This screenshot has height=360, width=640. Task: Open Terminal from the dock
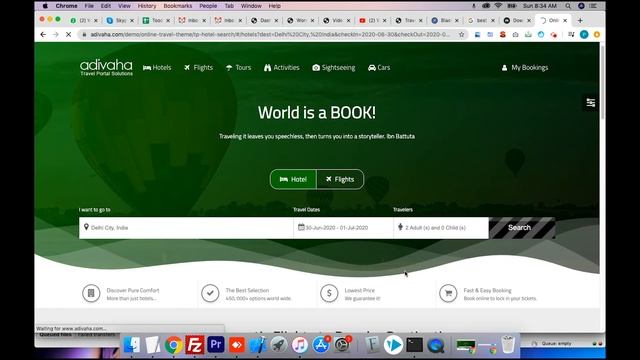[414, 345]
